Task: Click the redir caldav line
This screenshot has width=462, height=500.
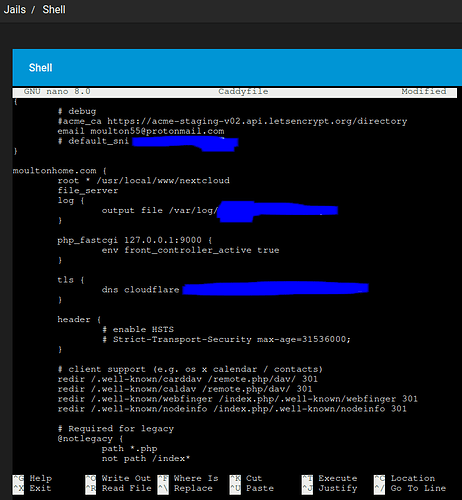Action: (185, 389)
